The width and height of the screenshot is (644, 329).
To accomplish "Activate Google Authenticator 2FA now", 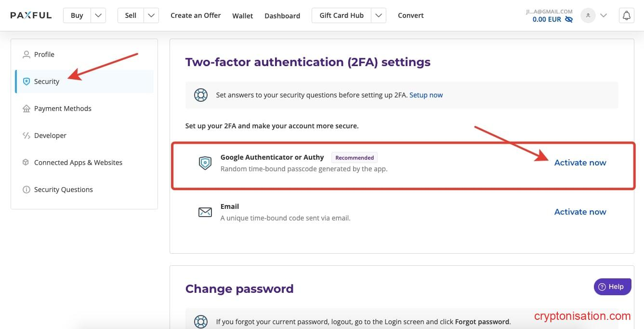I will tap(580, 163).
